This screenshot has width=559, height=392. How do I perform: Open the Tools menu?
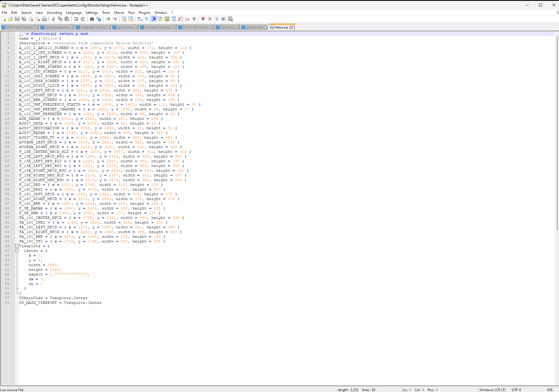coord(106,13)
